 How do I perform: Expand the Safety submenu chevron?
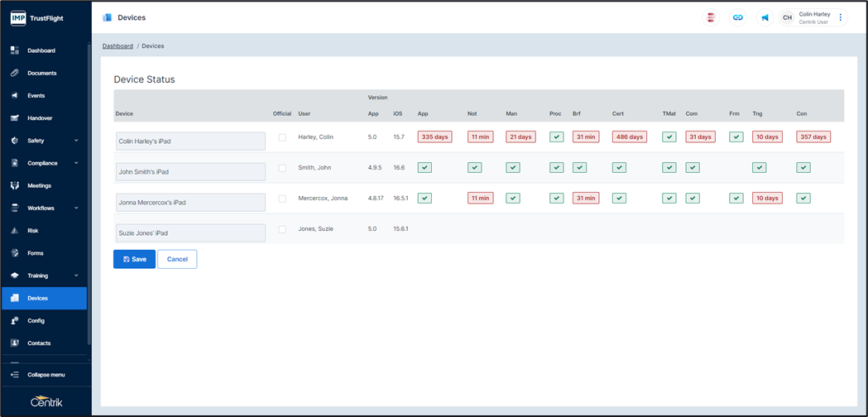pyautogui.click(x=76, y=141)
